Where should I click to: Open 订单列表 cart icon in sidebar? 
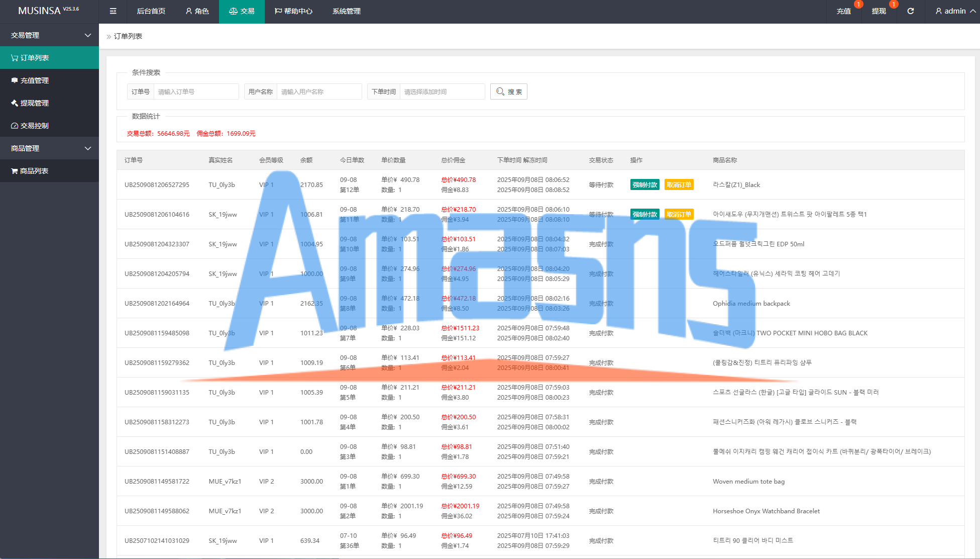[x=15, y=58]
